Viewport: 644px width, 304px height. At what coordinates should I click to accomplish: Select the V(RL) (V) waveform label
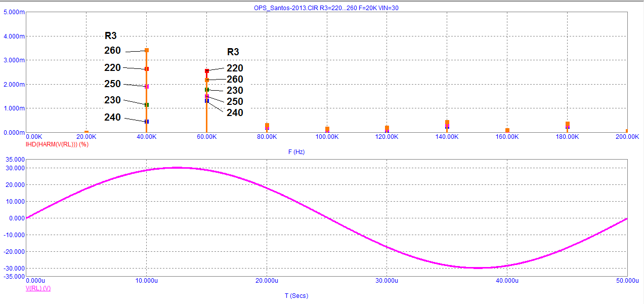(38, 288)
